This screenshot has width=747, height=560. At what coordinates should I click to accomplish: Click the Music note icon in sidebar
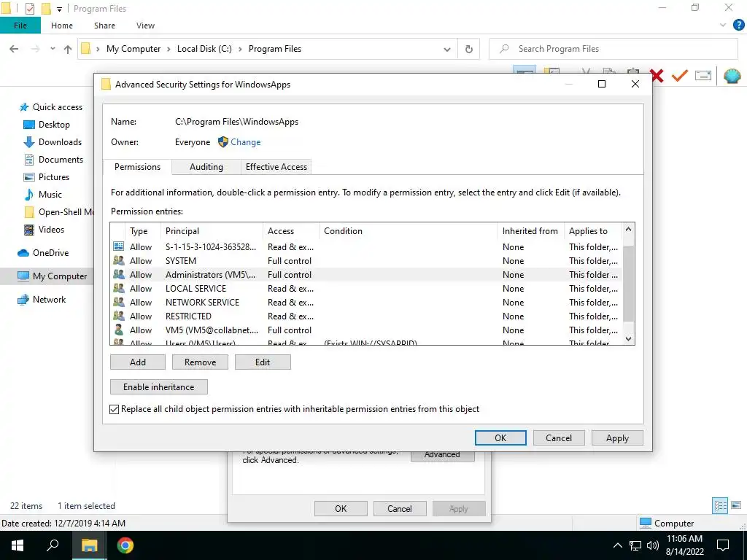(29, 194)
